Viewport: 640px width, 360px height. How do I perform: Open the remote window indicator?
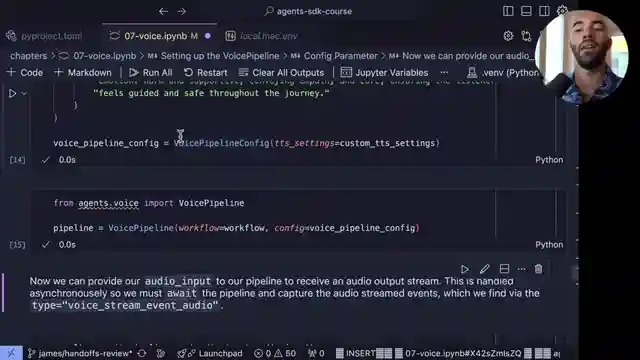coord(11,353)
